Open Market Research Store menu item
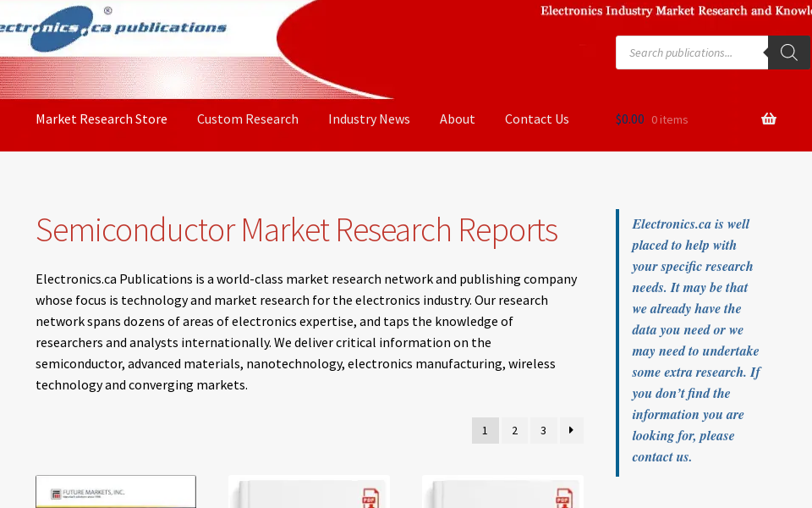Image resolution: width=812 pixels, height=508 pixels. [101, 119]
